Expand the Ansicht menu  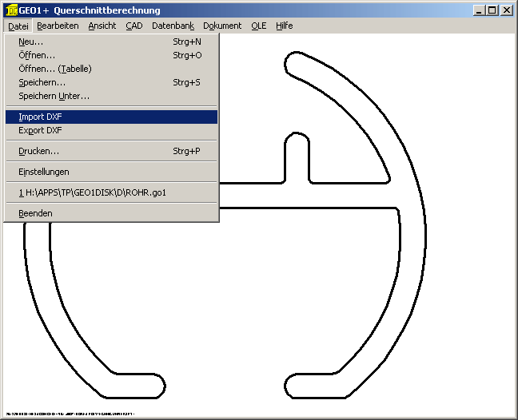pos(102,26)
